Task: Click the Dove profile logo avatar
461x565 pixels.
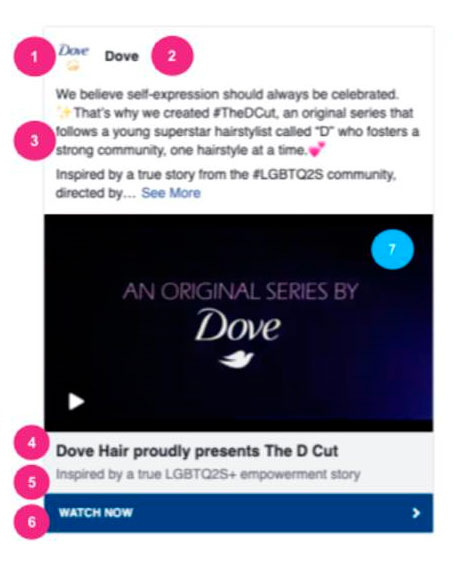Action: pos(74,57)
